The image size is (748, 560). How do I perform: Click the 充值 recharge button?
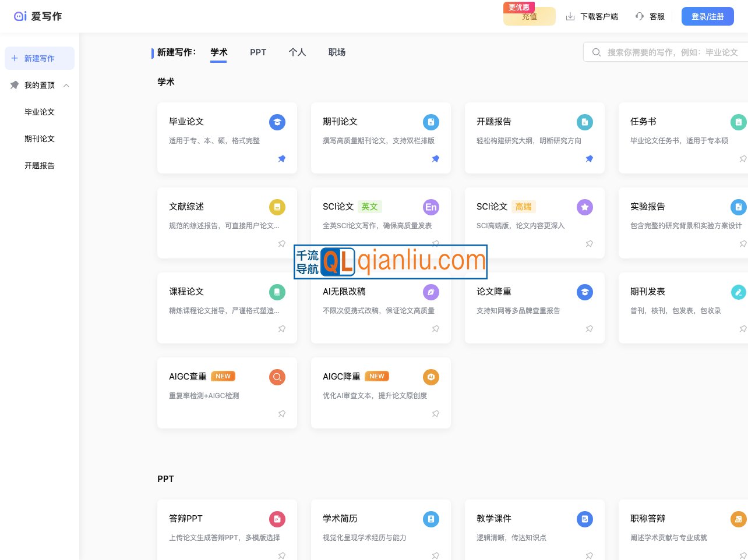(x=529, y=16)
